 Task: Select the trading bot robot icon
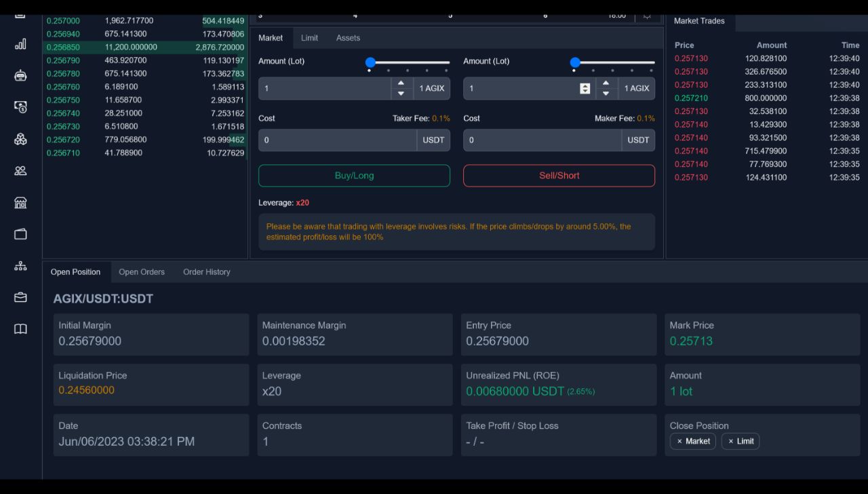pyautogui.click(x=20, y=75)
